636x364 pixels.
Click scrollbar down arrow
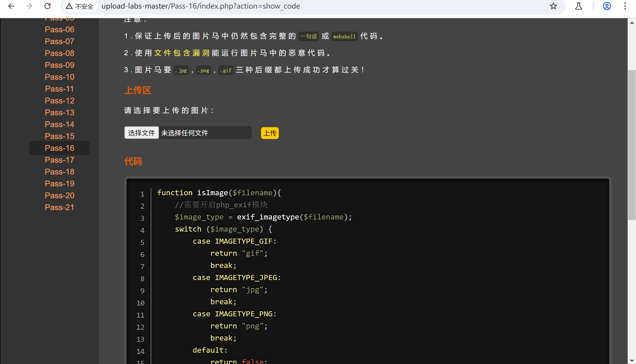[632, 361]
